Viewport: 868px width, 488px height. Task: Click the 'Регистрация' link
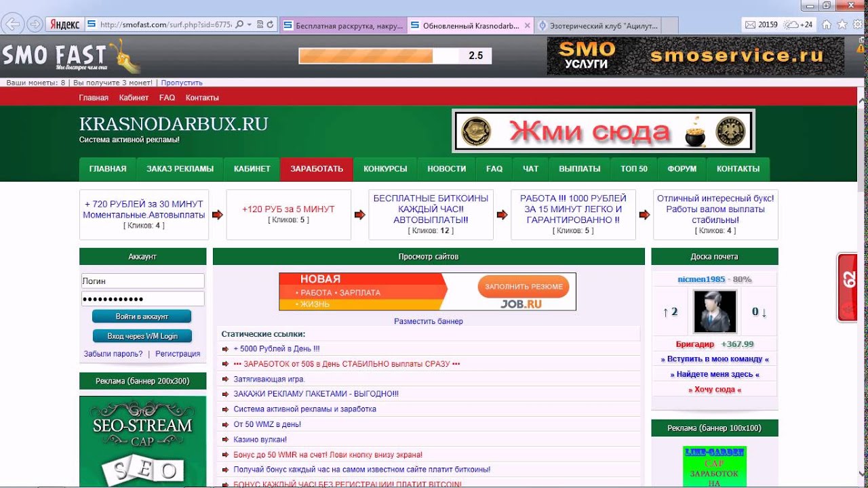tap(178, 354)
